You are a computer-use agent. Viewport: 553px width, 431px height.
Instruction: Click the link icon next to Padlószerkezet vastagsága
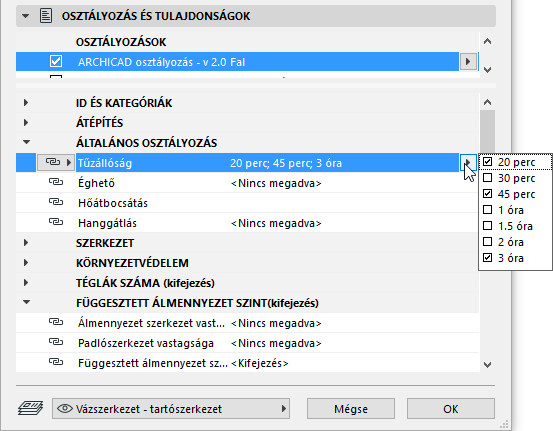(56, 342)
